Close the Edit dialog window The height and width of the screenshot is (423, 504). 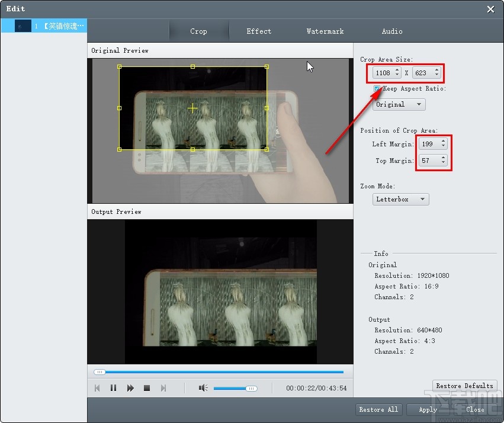tap(490, 9)
